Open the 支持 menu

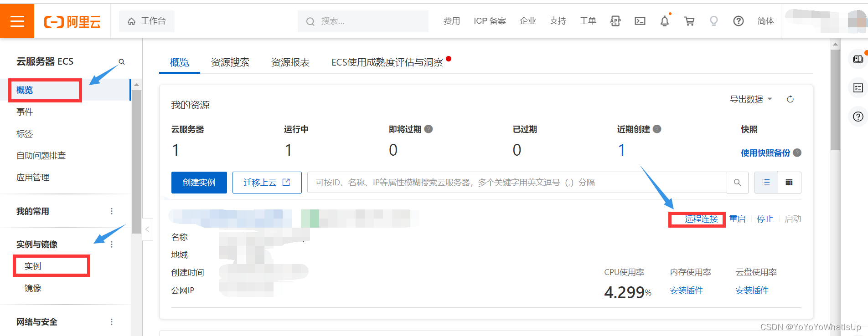pos(558,21)
